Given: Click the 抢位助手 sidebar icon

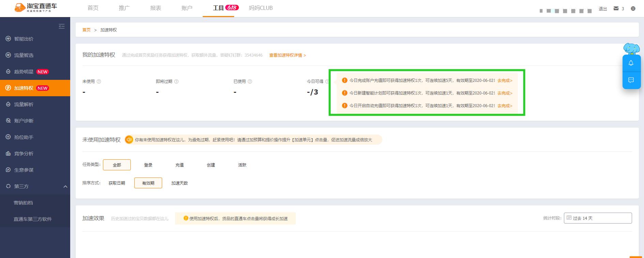Looking at the screenshot, I should [8, 137].
